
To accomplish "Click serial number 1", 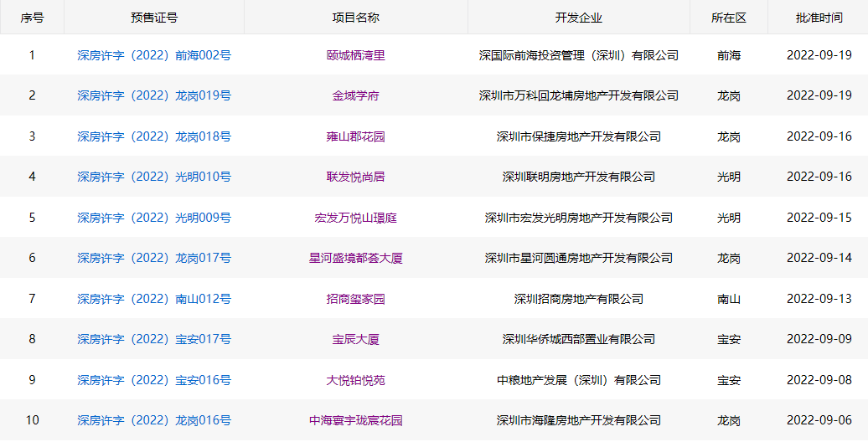I will [x=32, y=55].
